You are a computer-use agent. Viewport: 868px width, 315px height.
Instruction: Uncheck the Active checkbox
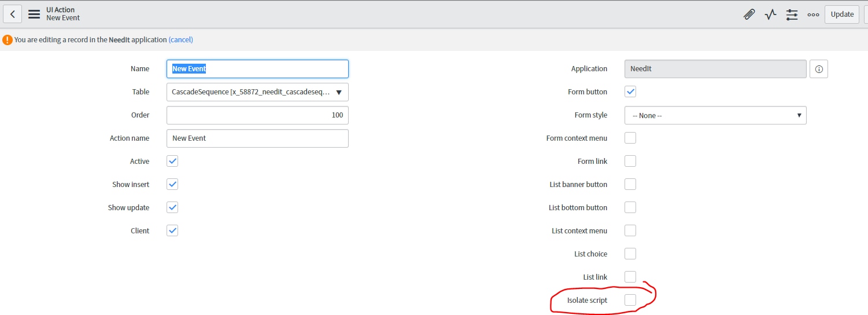pos(172,161)
